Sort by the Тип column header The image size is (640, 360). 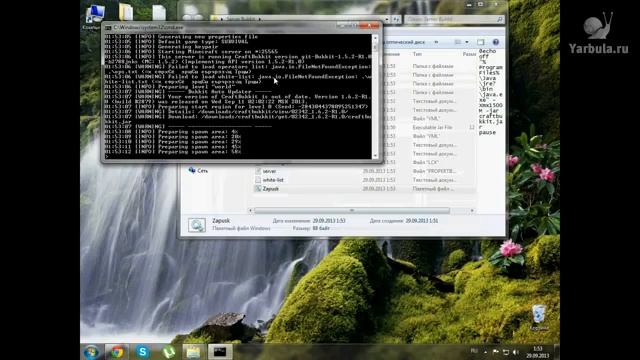point(417,54)
